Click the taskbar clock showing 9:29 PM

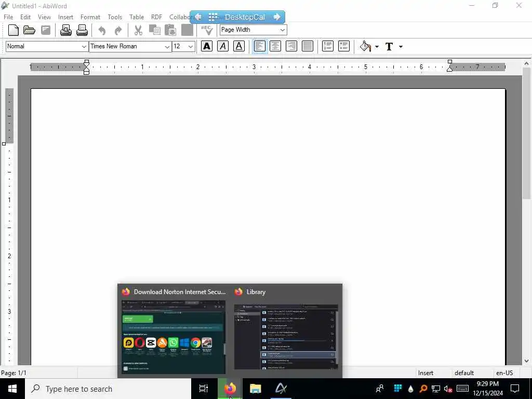pos(488,389)
